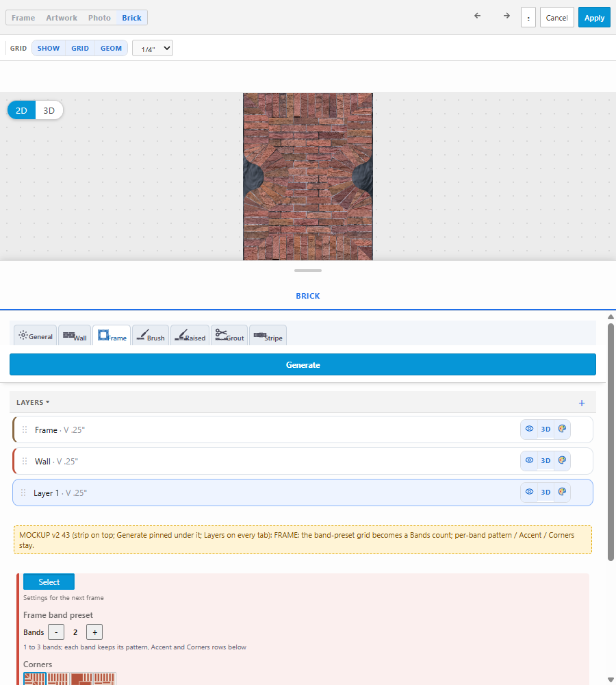616x685 pixels.
Task: Select the Wall · V .25" layer row
Action: (x=303, y=461)
